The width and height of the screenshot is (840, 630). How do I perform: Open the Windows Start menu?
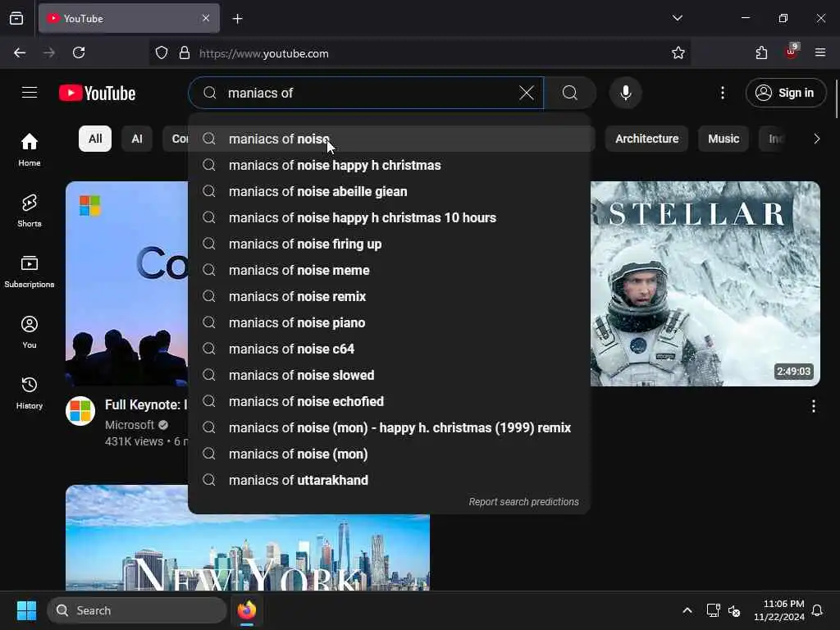[x=26, y=610]
